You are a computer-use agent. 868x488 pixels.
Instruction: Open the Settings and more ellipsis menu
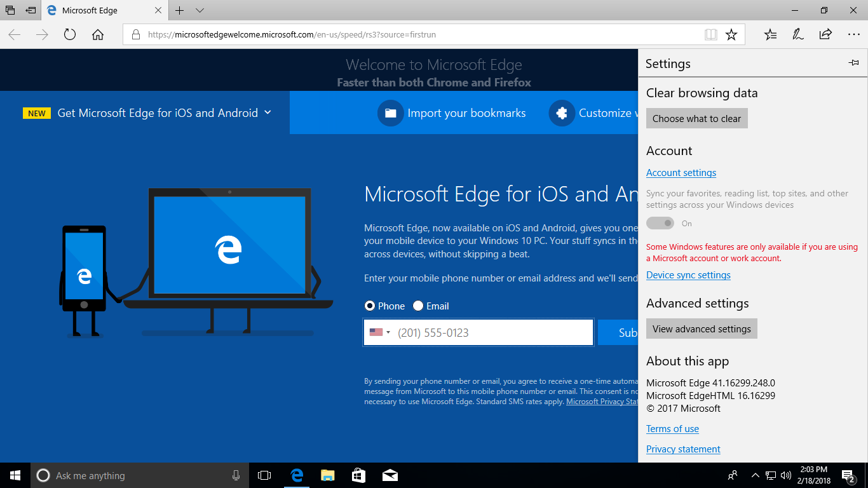tap(853, 35)
